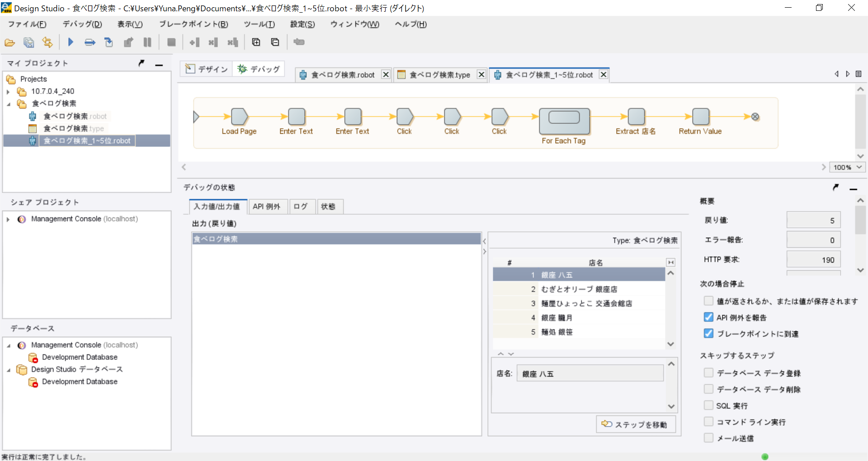The height and width of the screenshot is (461, 868).
Task: Enable skipping データベース データ登録
Action: tap(708, 373)
